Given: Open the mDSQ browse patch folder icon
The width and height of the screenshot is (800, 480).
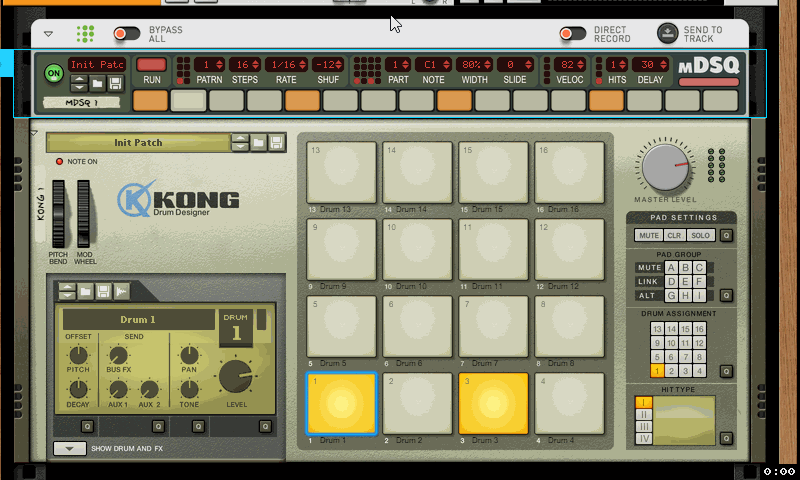Looking at the screenshot, I should tap(97, 83).
